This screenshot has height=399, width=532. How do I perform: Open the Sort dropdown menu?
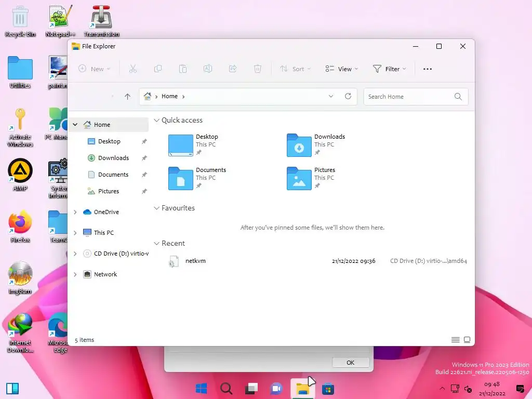[295, 69]
